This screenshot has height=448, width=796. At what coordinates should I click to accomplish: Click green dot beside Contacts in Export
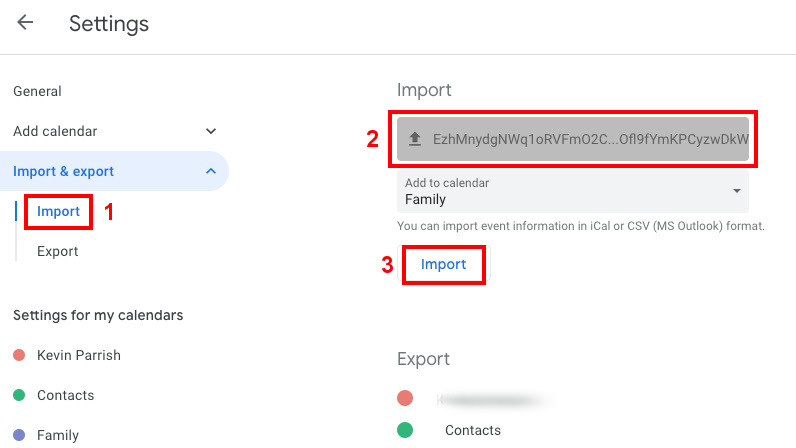coord(405,431)
